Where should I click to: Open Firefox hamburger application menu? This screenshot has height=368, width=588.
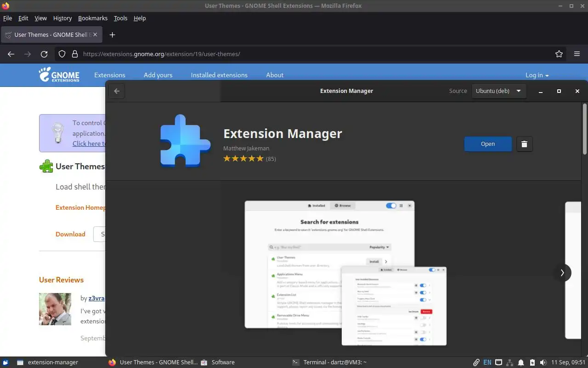pyautogui.click(x=577, y=54)
